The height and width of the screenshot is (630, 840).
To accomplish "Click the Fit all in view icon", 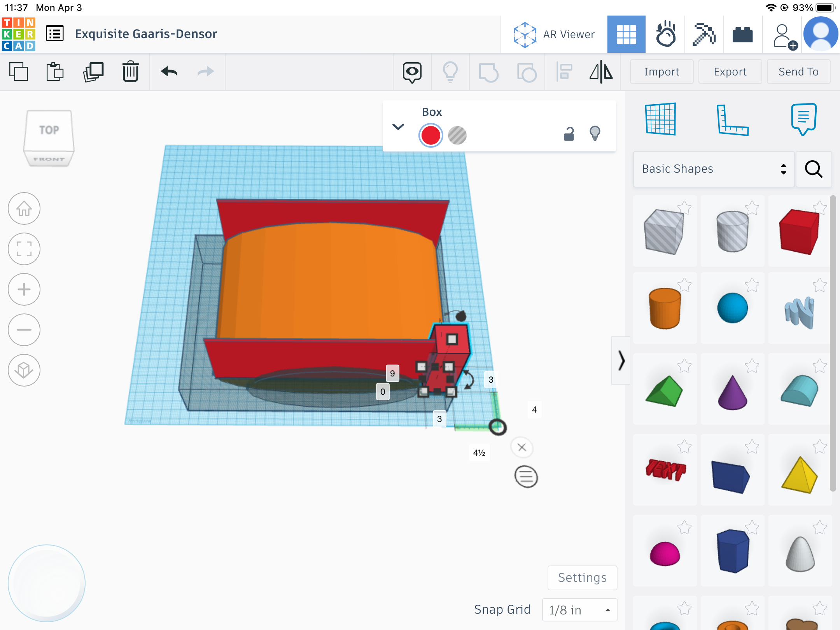I will [24, 249].
